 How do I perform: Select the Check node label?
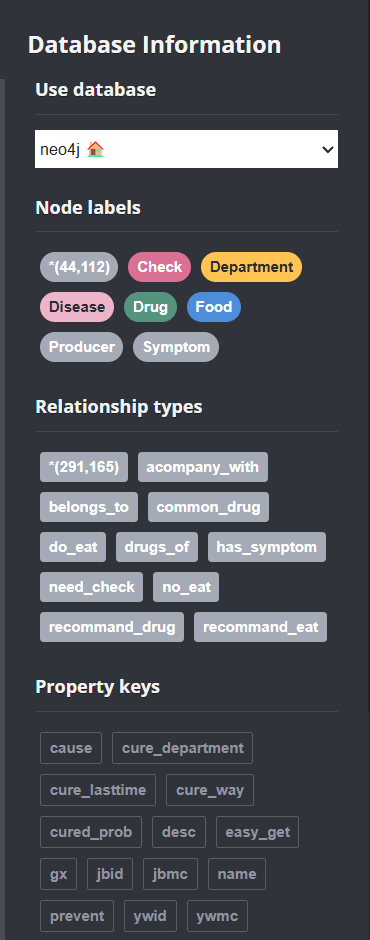click(x=160, y=267)
